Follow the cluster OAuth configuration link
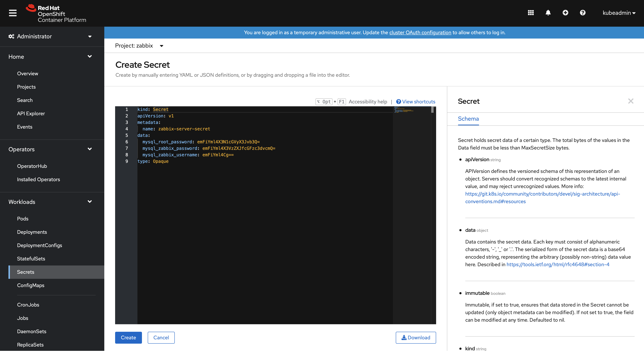This screenshot has height=353, width=644. pyautogui.click(x=420, y=32)
